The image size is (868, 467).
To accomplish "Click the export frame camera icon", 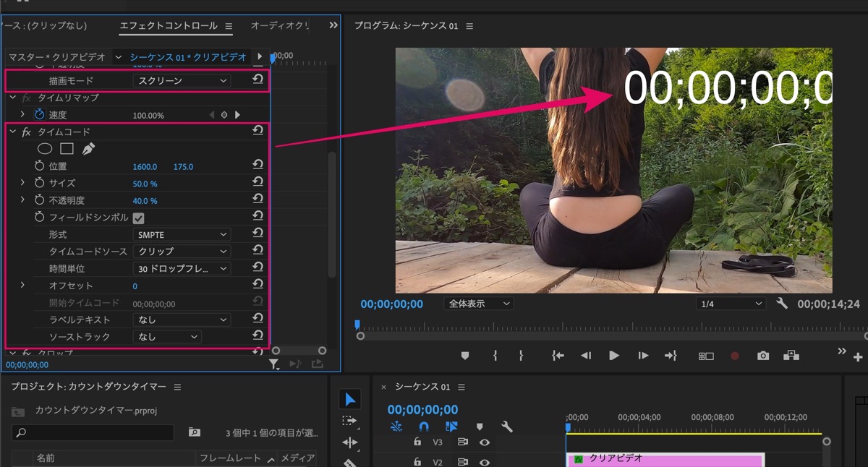I will tap(763, 356).
